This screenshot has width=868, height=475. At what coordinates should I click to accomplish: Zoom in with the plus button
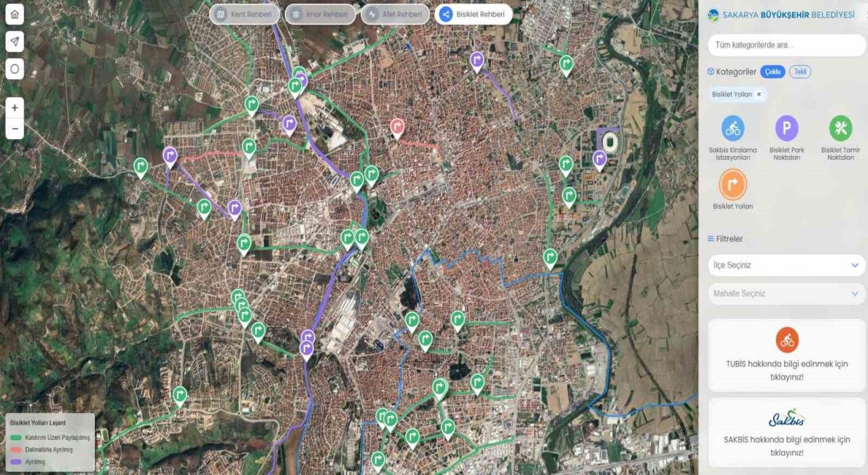coord(15,108)
